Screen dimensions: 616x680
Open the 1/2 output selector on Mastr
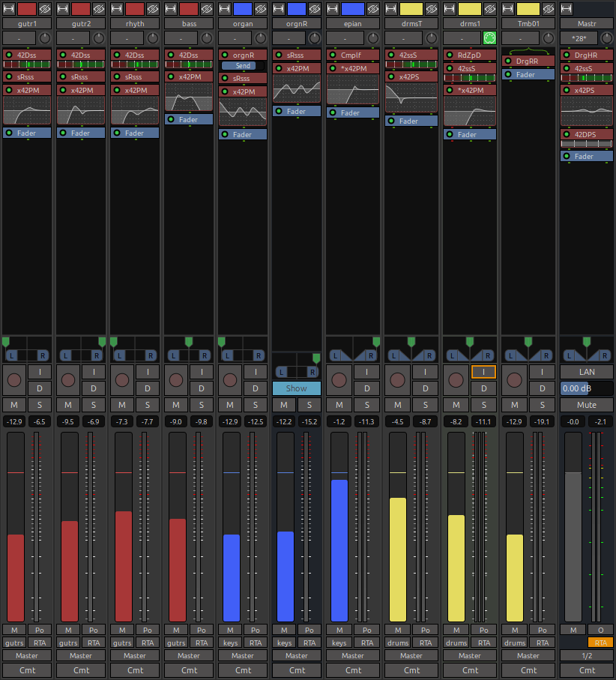pos(587,655)
